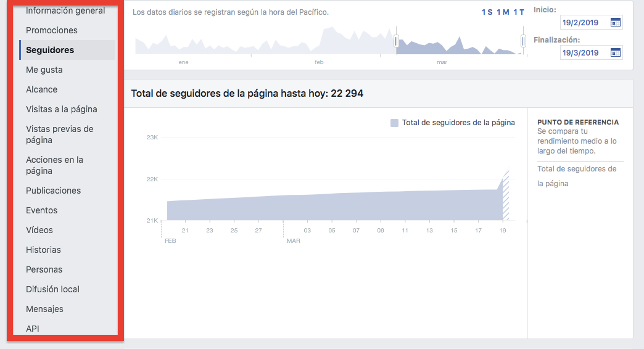
Task: Open Información general in sidebar
Action: pos(65,10)
